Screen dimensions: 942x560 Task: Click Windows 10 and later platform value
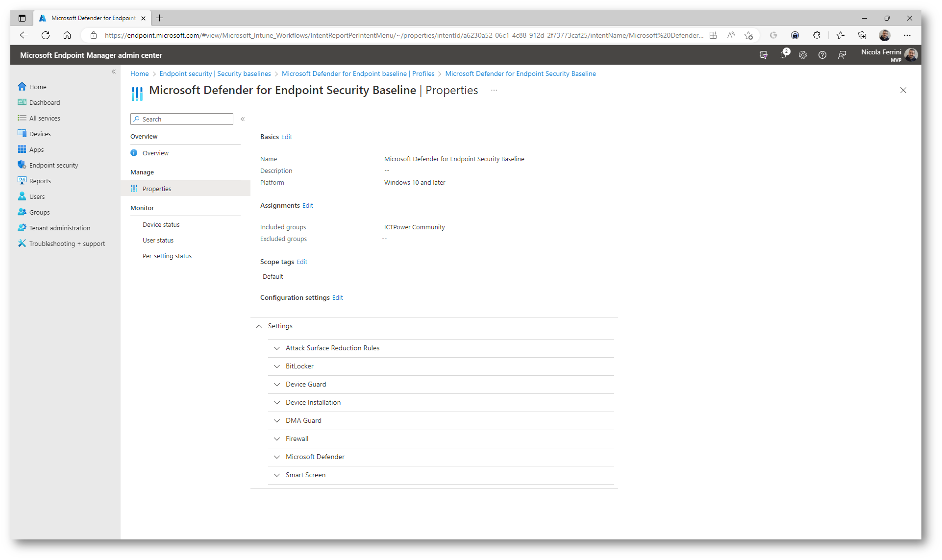(x=415, y=183)
